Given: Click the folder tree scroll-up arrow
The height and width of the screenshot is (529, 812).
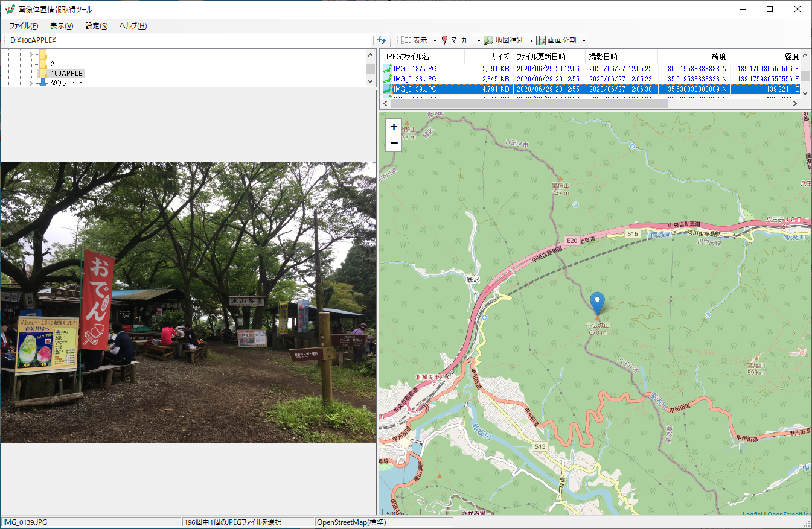Looking at the screenshot, I should 370,54.
